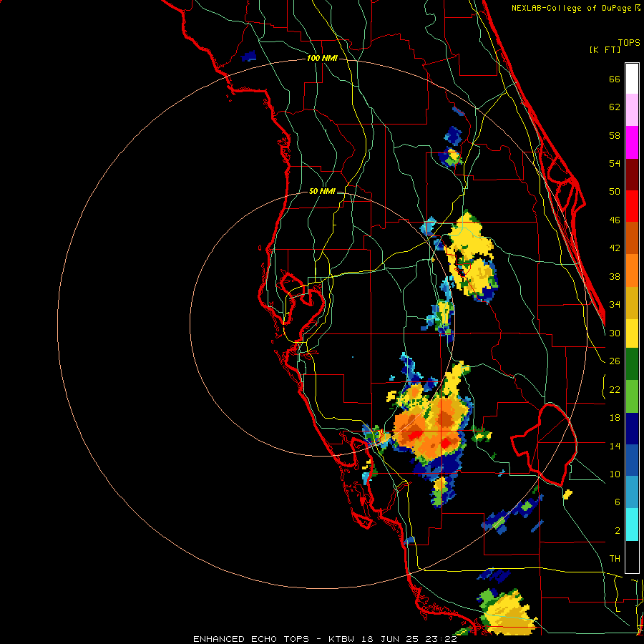
Task: Click the '50 NMI' range ring label
Action: [x=322, y=191]
